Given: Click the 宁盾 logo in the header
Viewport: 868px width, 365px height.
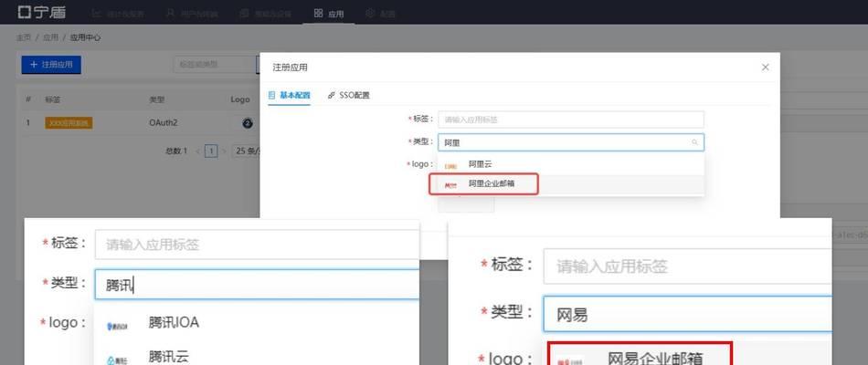Looking at the screenshot, I should coord(41,12).
